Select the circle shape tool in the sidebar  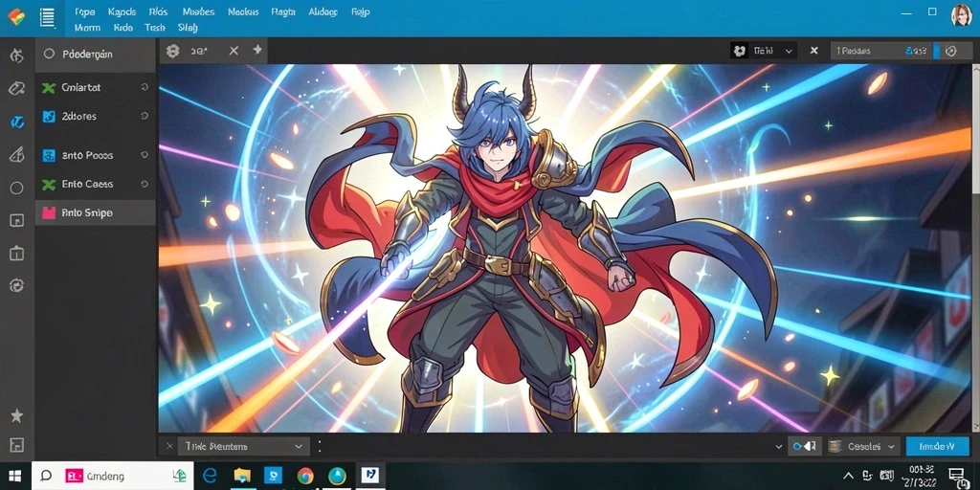tap(17, 189)
